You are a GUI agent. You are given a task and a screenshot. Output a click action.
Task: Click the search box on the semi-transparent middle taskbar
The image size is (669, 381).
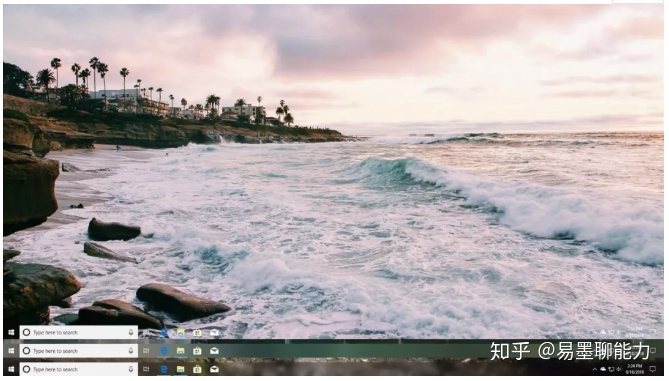79,351
